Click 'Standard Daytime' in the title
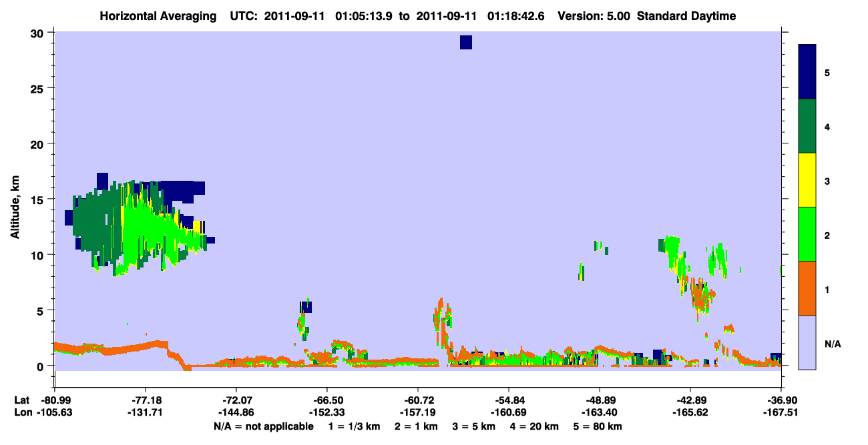The height and width of the screenshot is (445, 868). point(686,16)
